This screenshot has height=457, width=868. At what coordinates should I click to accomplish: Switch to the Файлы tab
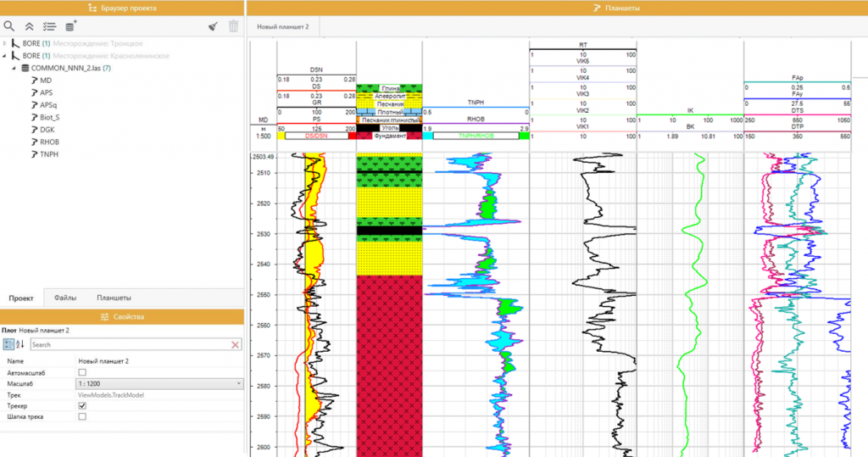click(65, 298)
